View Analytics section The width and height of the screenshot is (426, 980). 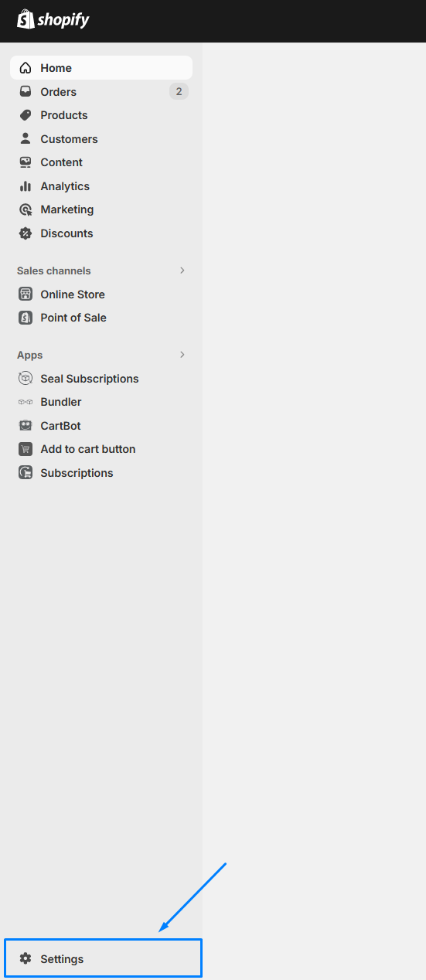pyautogui.click(x=101, y=186)
